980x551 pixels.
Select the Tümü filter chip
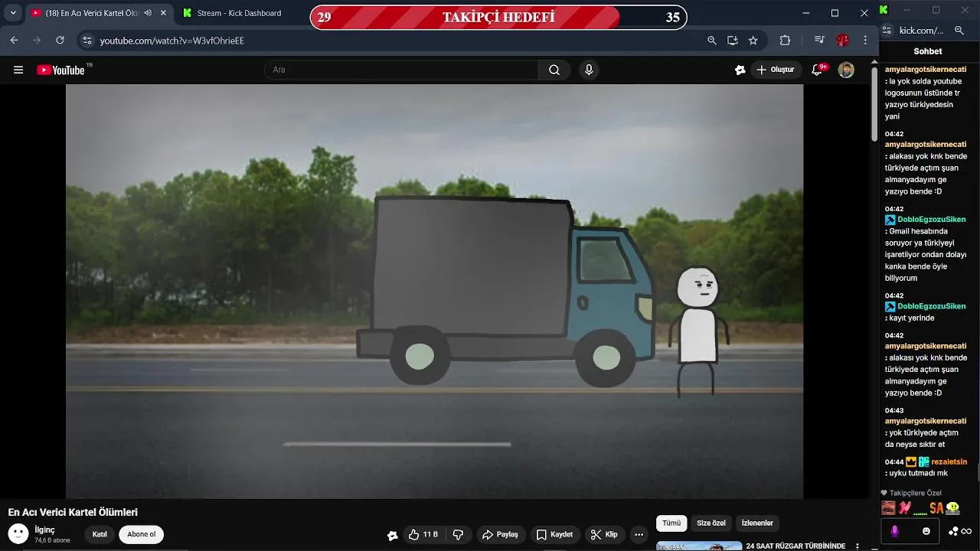[671, 523]
